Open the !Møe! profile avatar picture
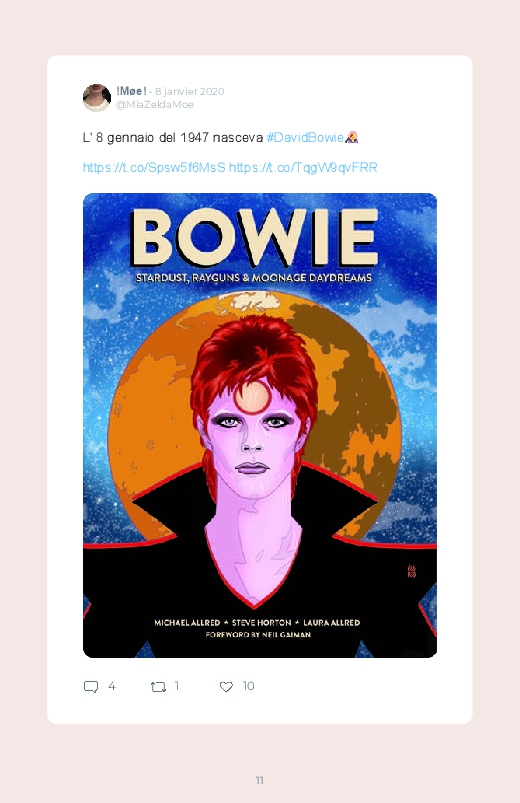The height and width of the screenshot is (803, 520). (x=97, y=97)
